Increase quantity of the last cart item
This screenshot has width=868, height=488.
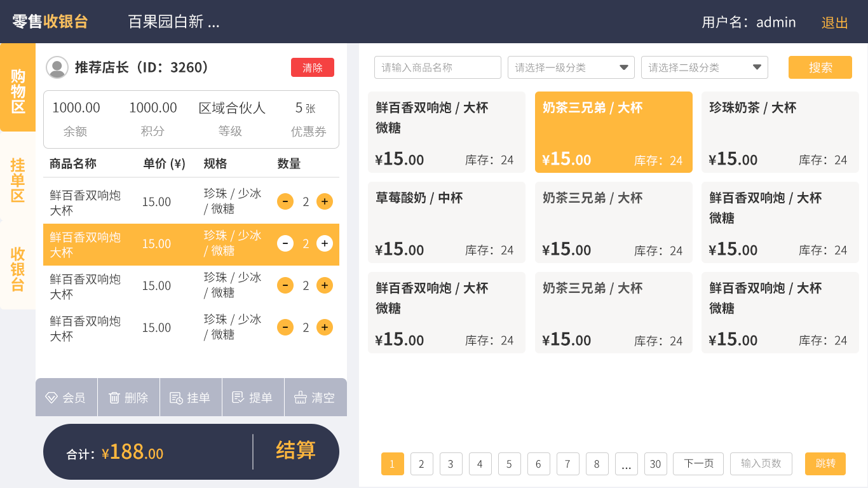click(325, 327)
